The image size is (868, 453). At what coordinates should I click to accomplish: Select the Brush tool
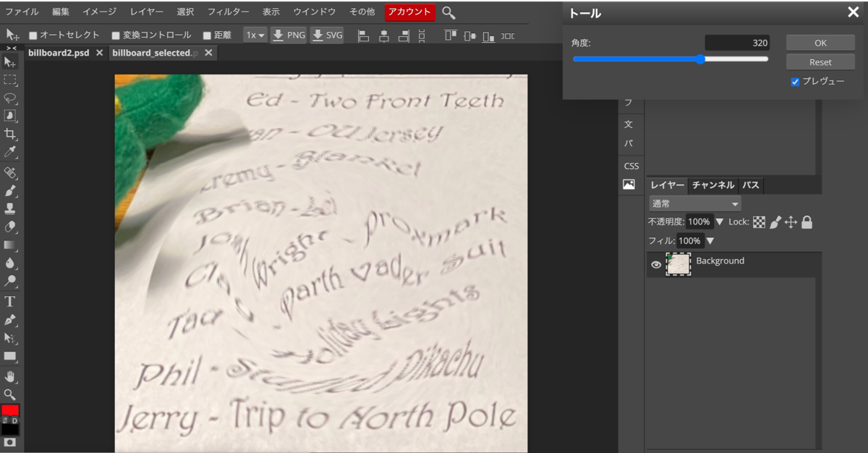[x=10, y=191]
